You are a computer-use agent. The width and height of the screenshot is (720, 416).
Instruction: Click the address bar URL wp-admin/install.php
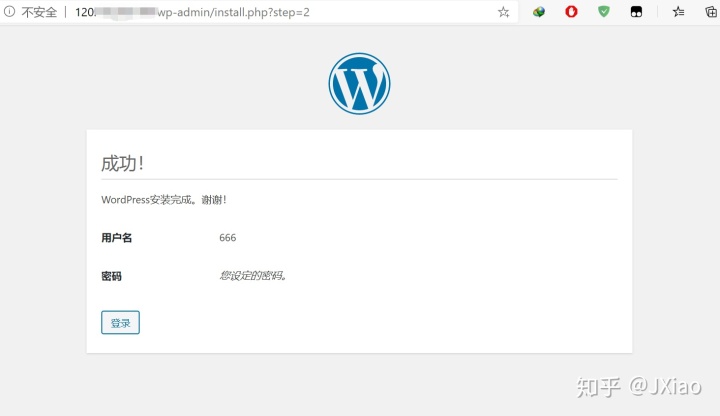(x=233, y=12)
